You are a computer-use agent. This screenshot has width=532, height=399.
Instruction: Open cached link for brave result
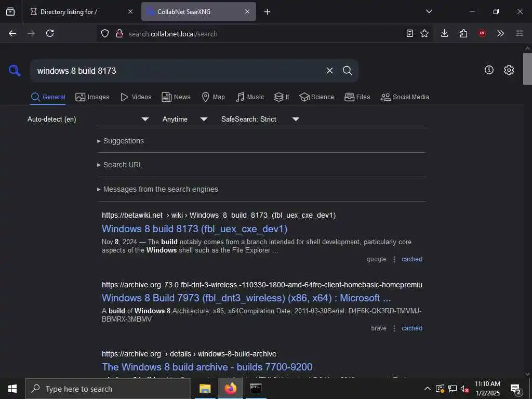coord(412,328)
